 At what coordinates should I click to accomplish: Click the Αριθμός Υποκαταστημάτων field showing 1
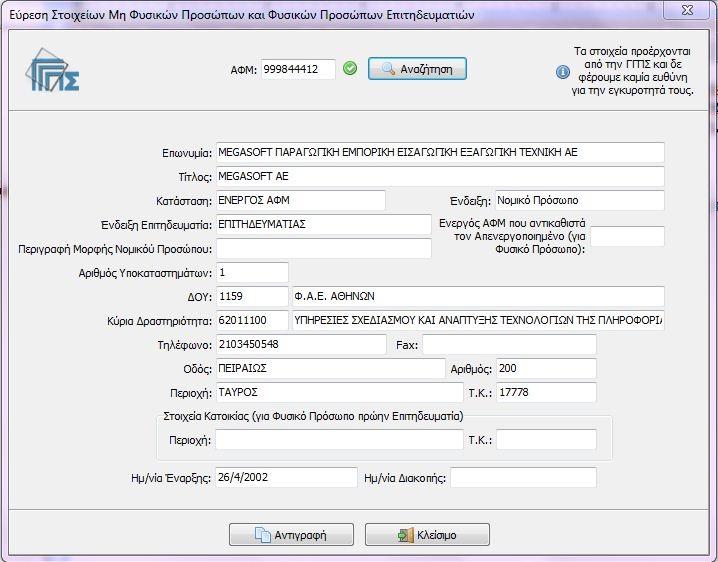[252, 273]
